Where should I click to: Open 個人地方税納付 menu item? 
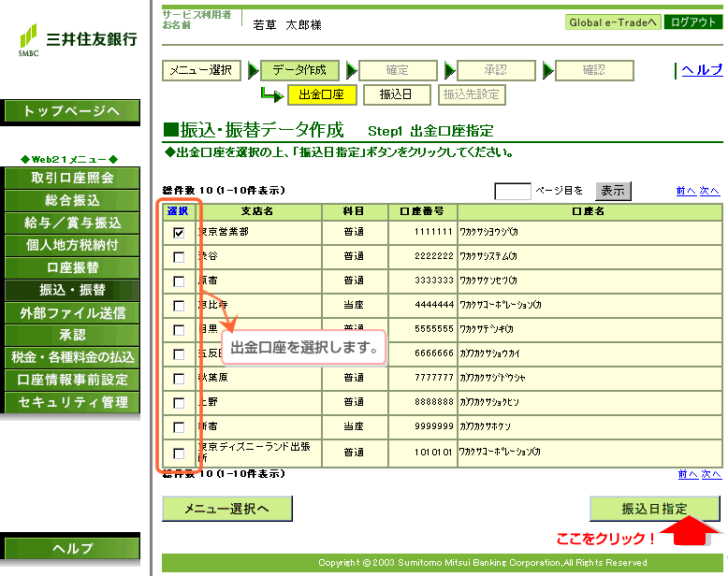(72, 245)
